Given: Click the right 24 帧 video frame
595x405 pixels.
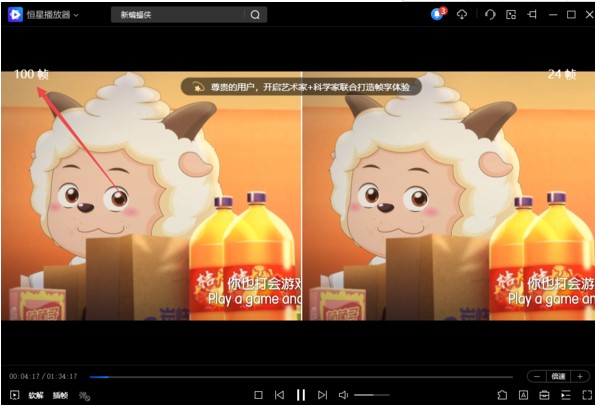Looking at the screenshot, I should click(449, 196).
